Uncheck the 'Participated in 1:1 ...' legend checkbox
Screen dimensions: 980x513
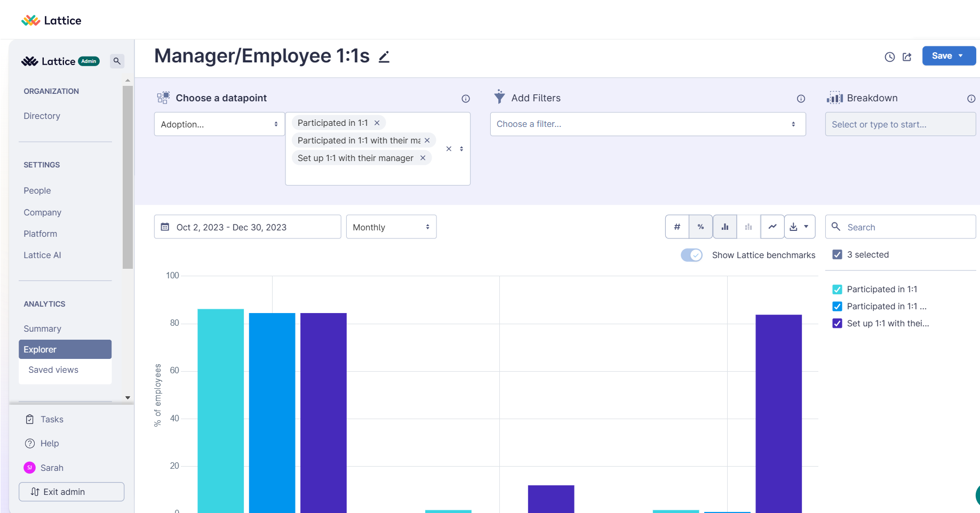point(837,306)
